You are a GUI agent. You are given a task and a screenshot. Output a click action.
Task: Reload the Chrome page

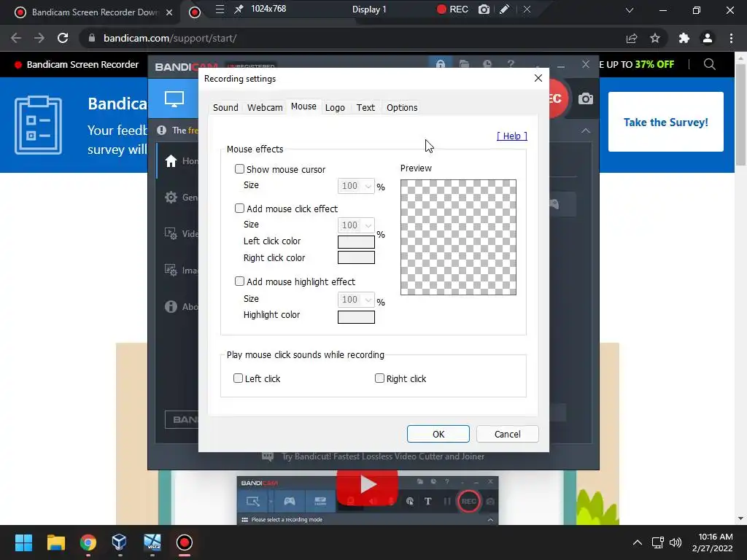(63, 38)
